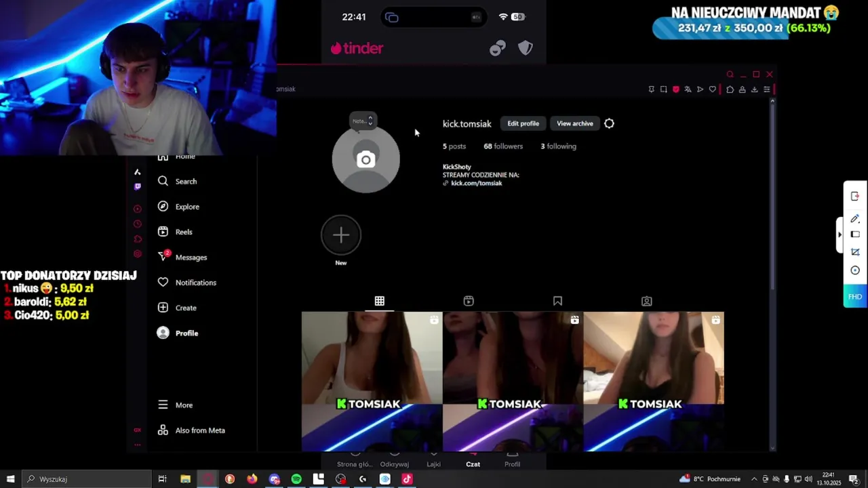
Task: Click the Tinder logo
Action: click(x=357, y=48)
